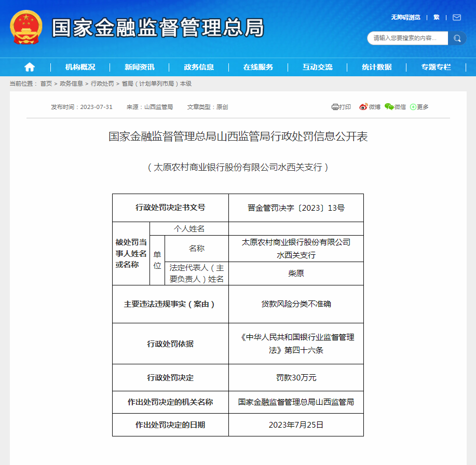Viewport: 476px width, 465px height.
Task: Click the 作出处罚决定的机关名称 cell
Action: [x=170, y=402]
